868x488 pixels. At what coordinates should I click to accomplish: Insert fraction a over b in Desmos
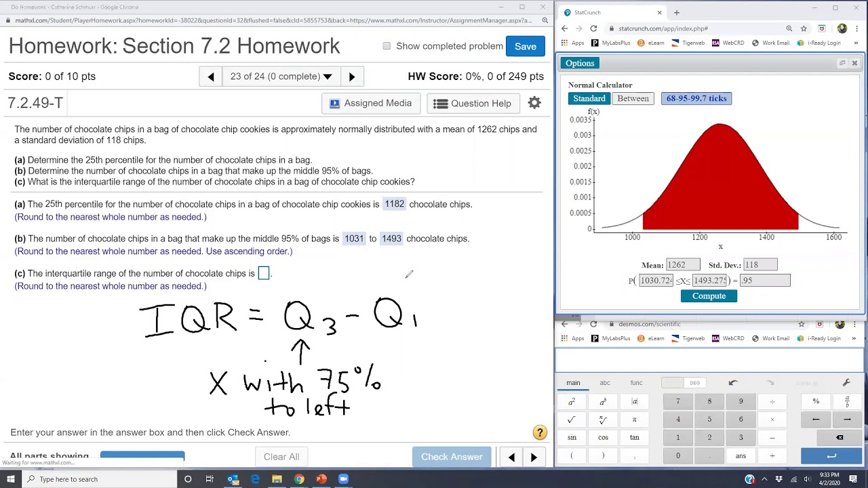pos(847,401)
